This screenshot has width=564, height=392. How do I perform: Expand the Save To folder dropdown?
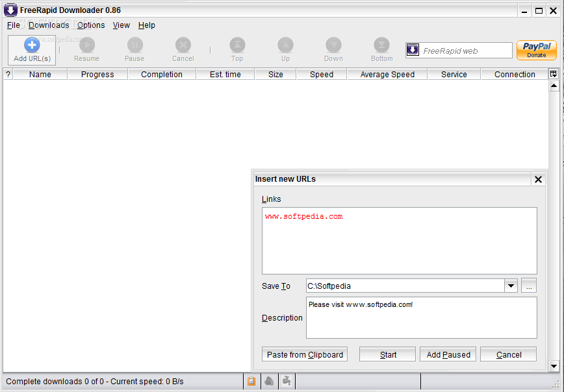(x=511, y=286)
